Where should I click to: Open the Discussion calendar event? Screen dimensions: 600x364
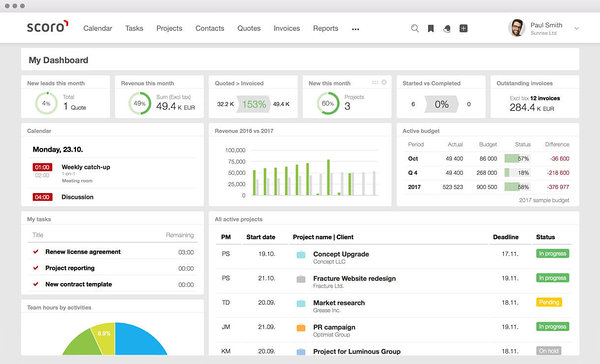77,197
